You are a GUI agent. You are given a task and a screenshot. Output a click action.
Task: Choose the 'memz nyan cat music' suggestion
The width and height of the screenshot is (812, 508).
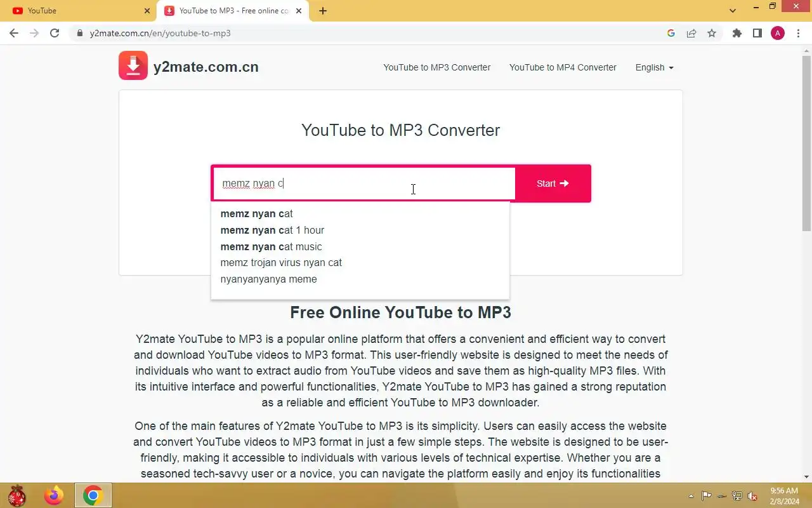360,246
